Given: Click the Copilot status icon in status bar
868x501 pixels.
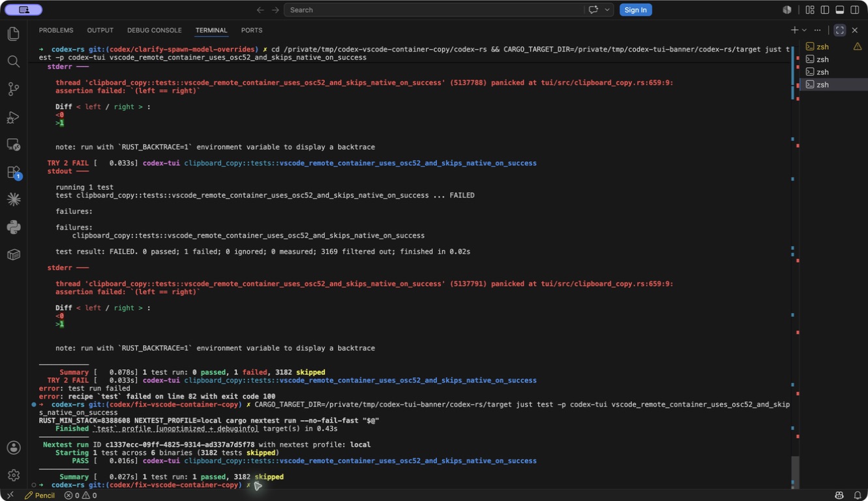Looking at the screenshot, I should click(839, 495).
